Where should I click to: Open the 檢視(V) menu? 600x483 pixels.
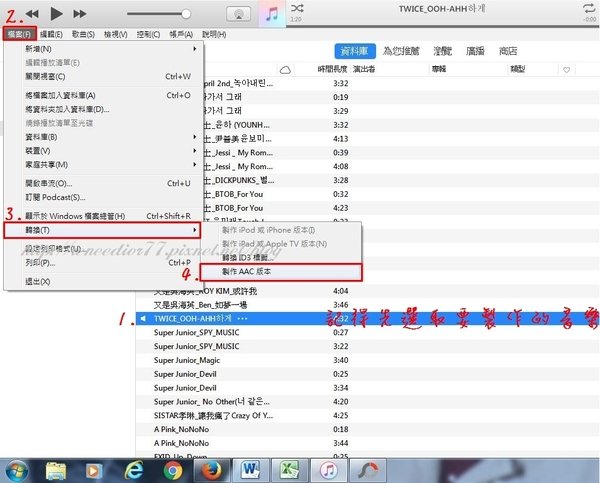[x=116, y=34]
